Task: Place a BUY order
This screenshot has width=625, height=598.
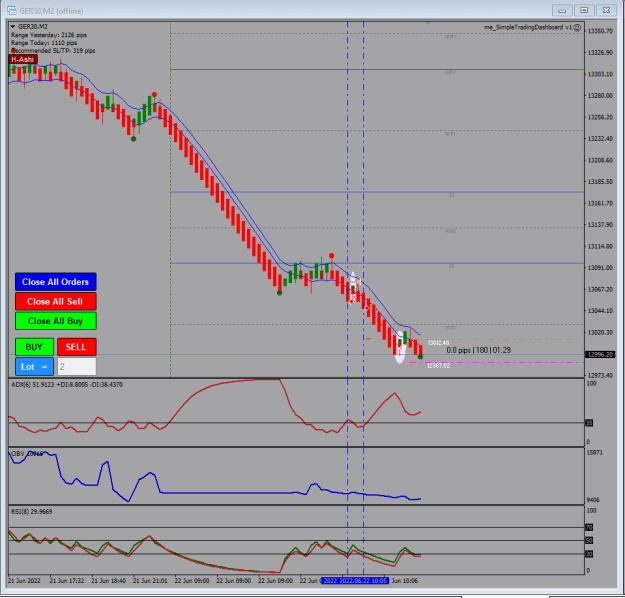Action: pos(34,347)
